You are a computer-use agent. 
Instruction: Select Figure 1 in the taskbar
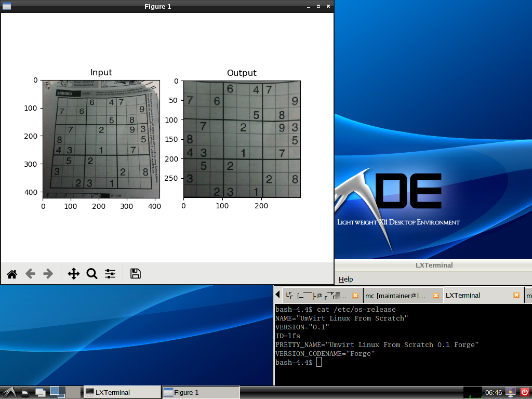click(x=201, y=392)
